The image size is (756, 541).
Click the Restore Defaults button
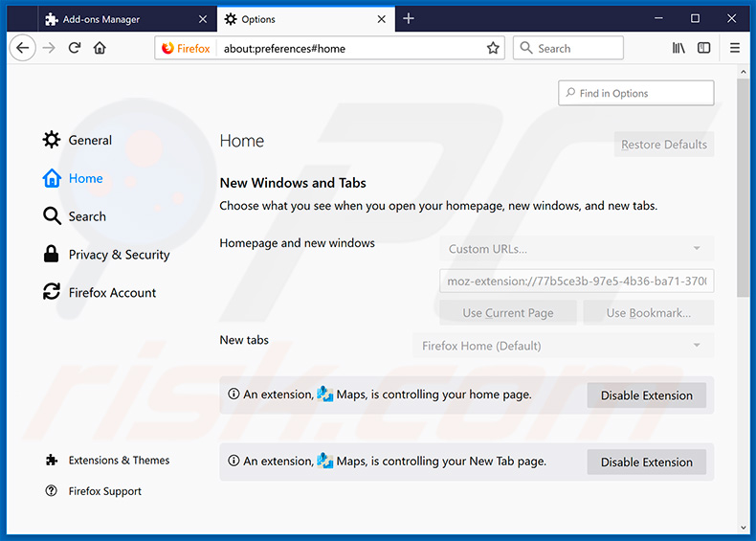tap(664, 145)
